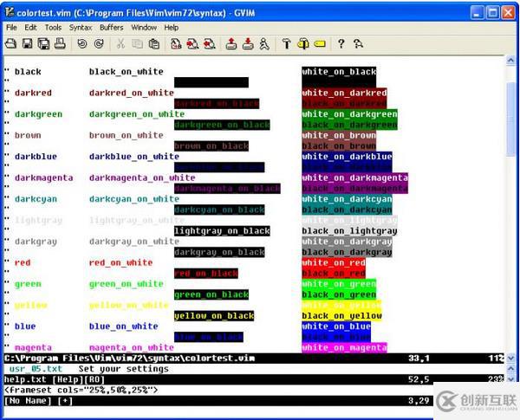Click the 'darkgray_on_white' text
This screenshot has height=420, width=520.
pyautogui.click(x=134, y=242)
